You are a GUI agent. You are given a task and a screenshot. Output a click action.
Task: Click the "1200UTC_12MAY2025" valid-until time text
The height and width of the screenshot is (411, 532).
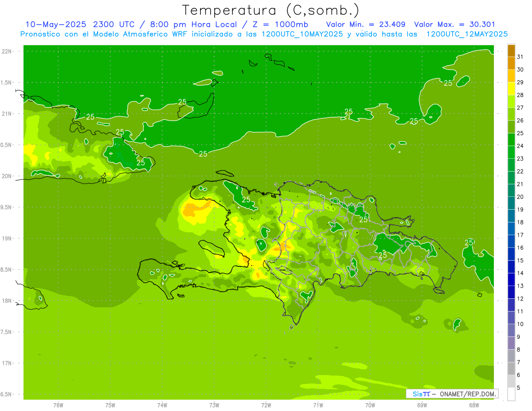click(x=467, y=34)
